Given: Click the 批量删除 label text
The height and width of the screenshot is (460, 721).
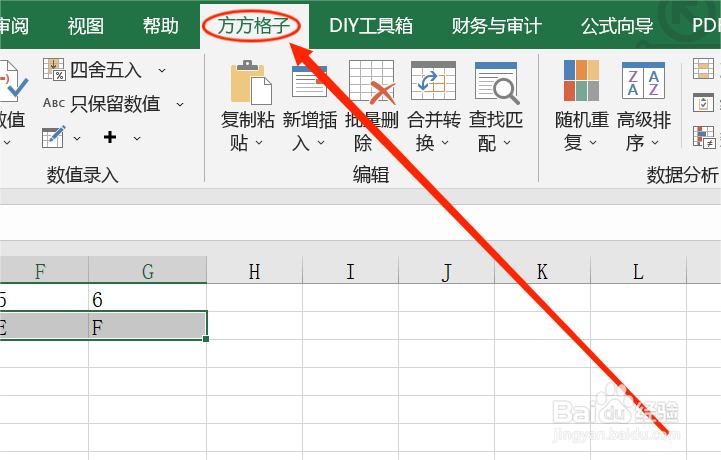Looking at the screenshot, I should [x=372, y=132].
